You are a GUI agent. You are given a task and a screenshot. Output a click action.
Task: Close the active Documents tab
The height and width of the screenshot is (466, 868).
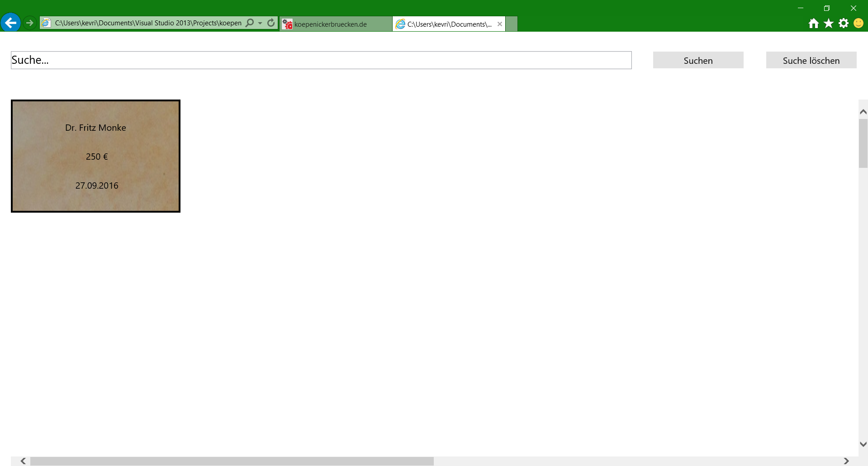click(x=500, y=24)
